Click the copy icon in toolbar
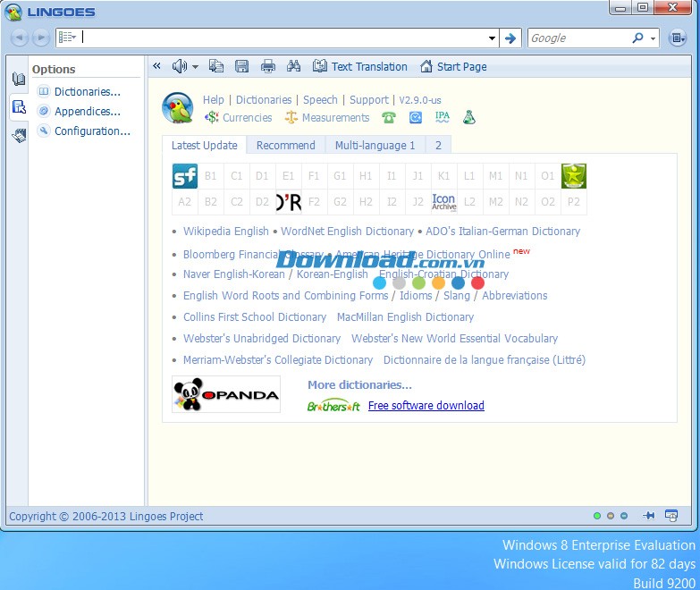The width and height of the screenshot is (700, 590). point(215,66)
